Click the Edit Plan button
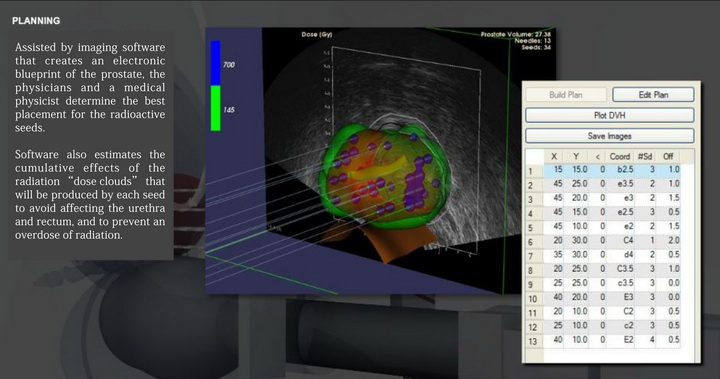The image size is (720, 379). [x=653, y=95]
